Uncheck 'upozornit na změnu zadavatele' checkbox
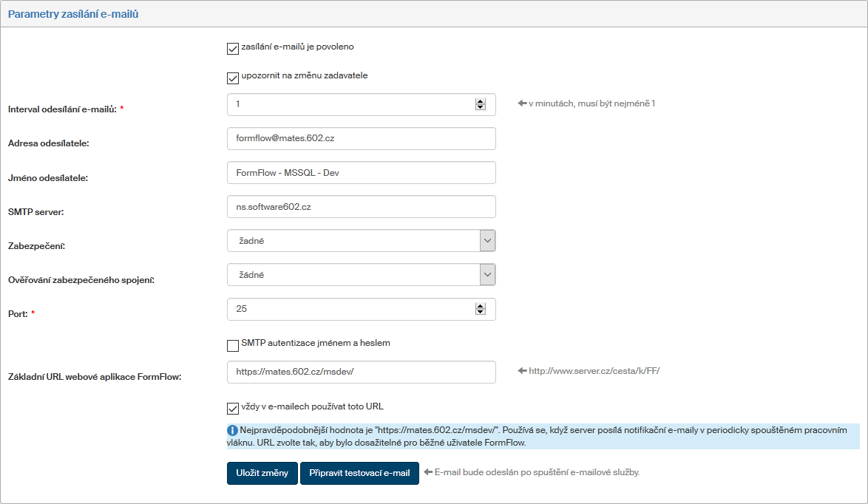868x504 pixels. tap(233, 78)
